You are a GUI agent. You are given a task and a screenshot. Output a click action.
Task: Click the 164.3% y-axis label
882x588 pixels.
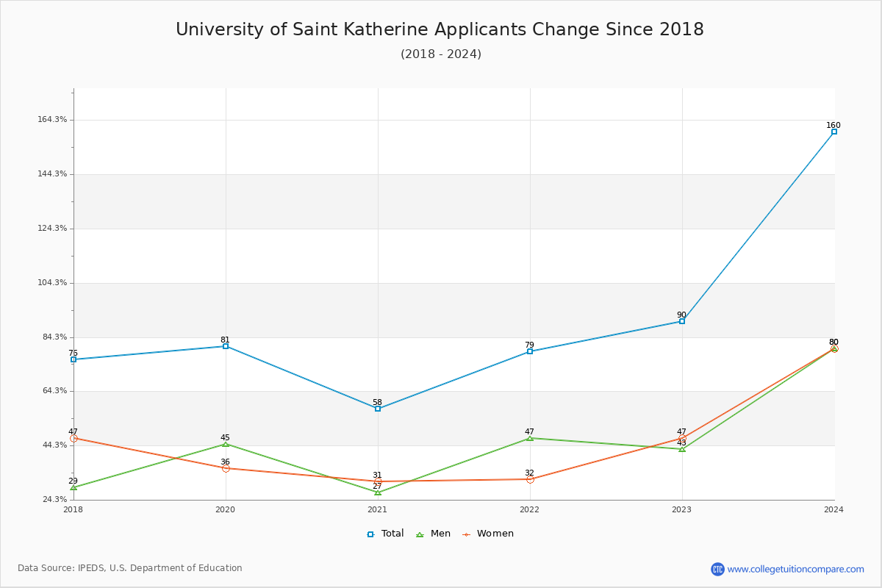54,120
